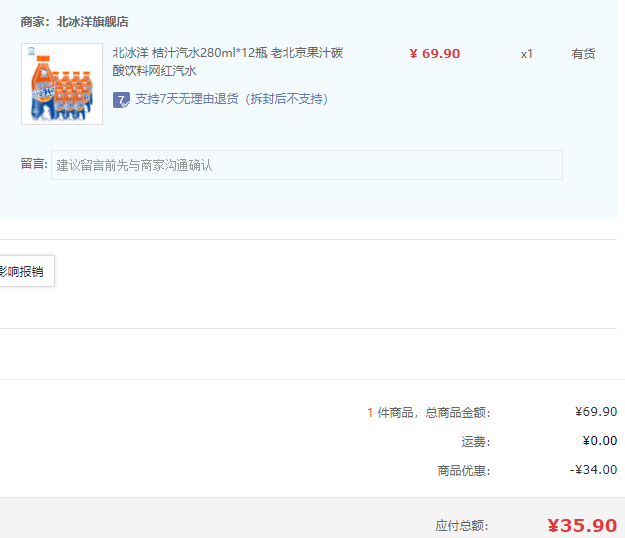Image resolution: width=625 pixels, height=538 pixels.
Task: Click the 总商品金额 label
Action: coord(458,412)
